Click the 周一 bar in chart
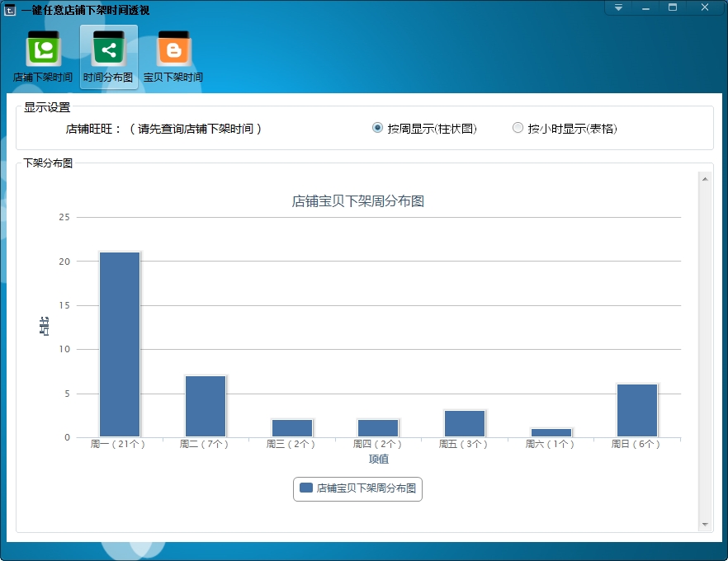Image resolution: width=728 pixels, height=561 pixels. point(120,344)
